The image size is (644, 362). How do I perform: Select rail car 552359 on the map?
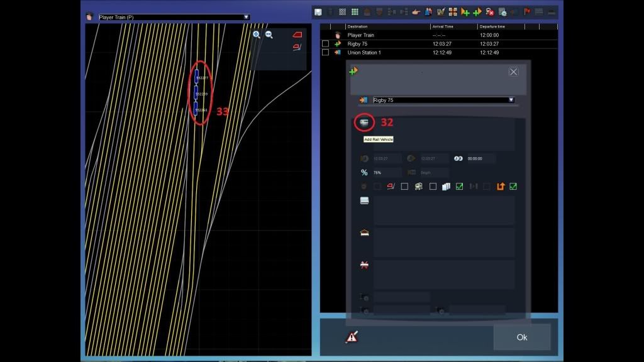tap(196, 93)
